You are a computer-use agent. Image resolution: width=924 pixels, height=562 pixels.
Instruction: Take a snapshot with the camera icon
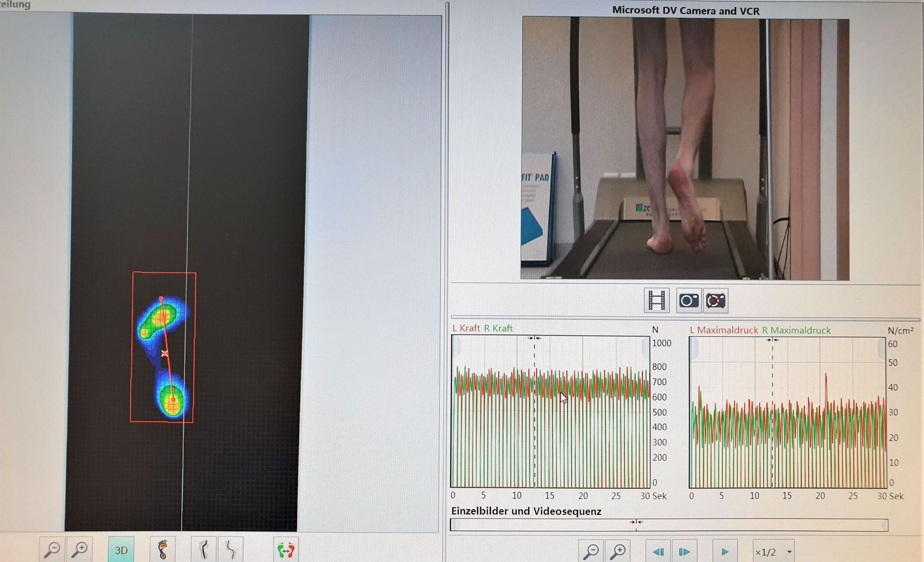click(x=688, y=301)
